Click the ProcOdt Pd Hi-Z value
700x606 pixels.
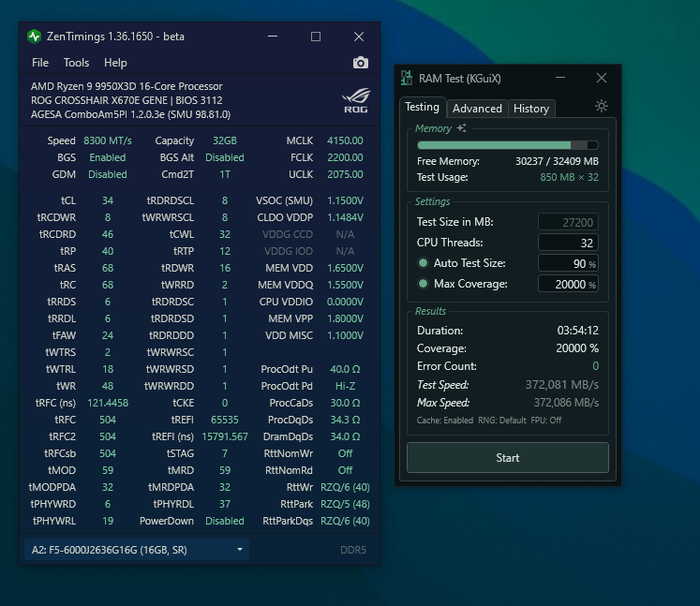(x=345, y=386)
